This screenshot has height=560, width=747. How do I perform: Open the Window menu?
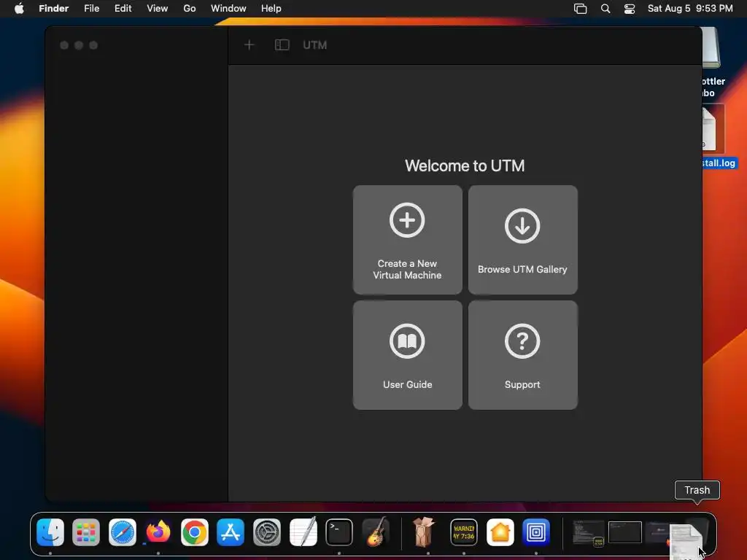point(228,8)
